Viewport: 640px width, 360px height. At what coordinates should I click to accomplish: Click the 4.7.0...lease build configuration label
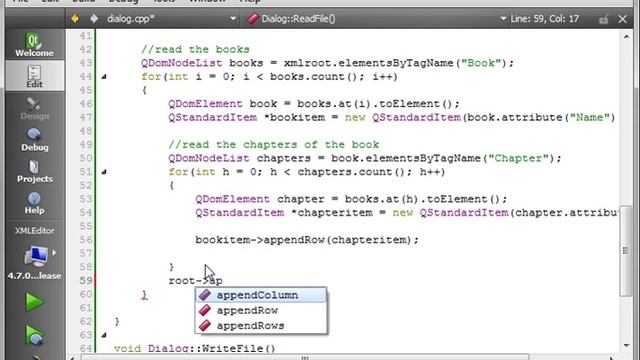(x=34, y=276)
